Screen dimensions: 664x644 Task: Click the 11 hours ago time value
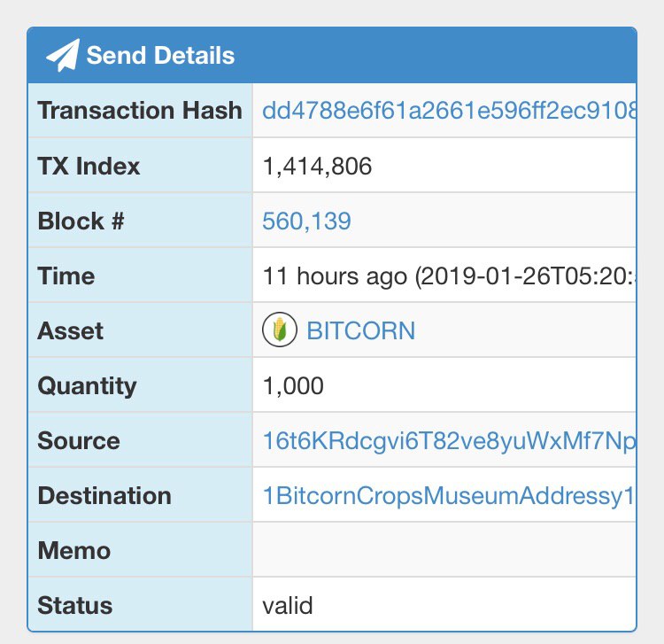(x=449, y=275)
